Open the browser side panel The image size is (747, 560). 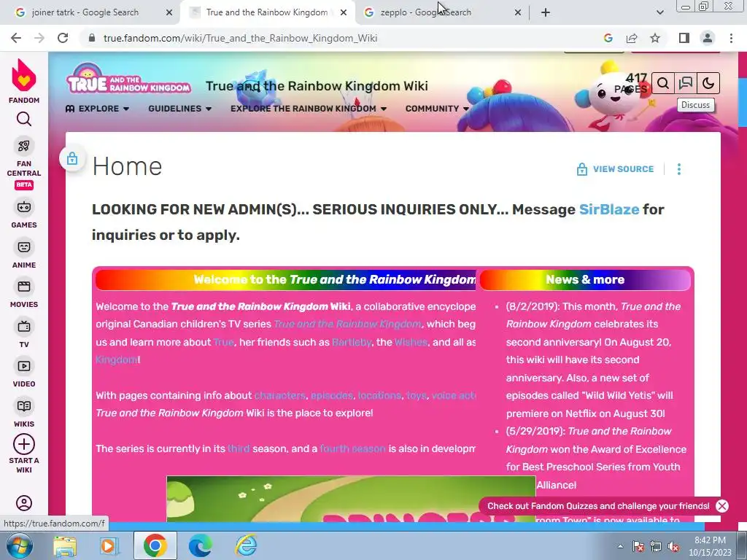[x=684, y=38]
